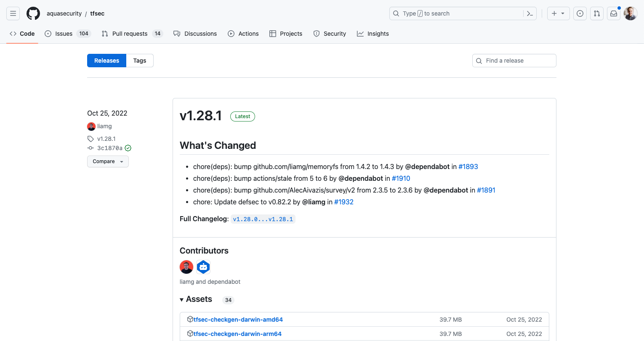Open the plus create-new dropdown

(558, 13)
